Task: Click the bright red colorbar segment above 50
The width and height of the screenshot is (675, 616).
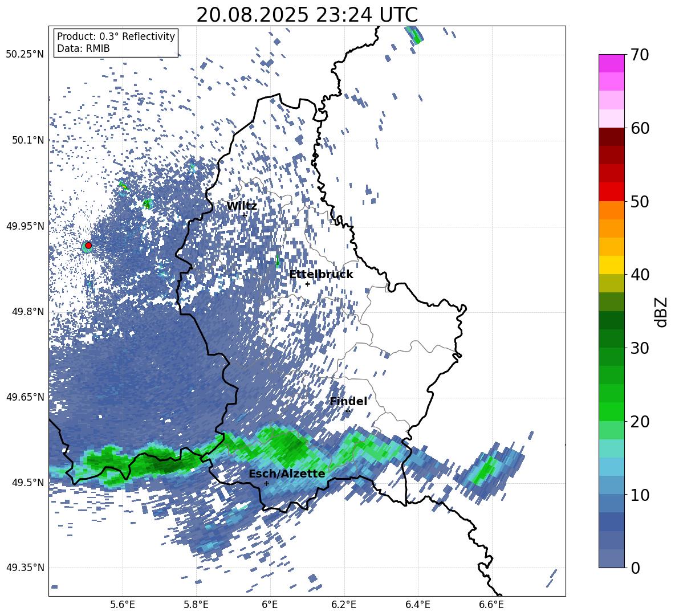Action: click(x=611, y=191)
